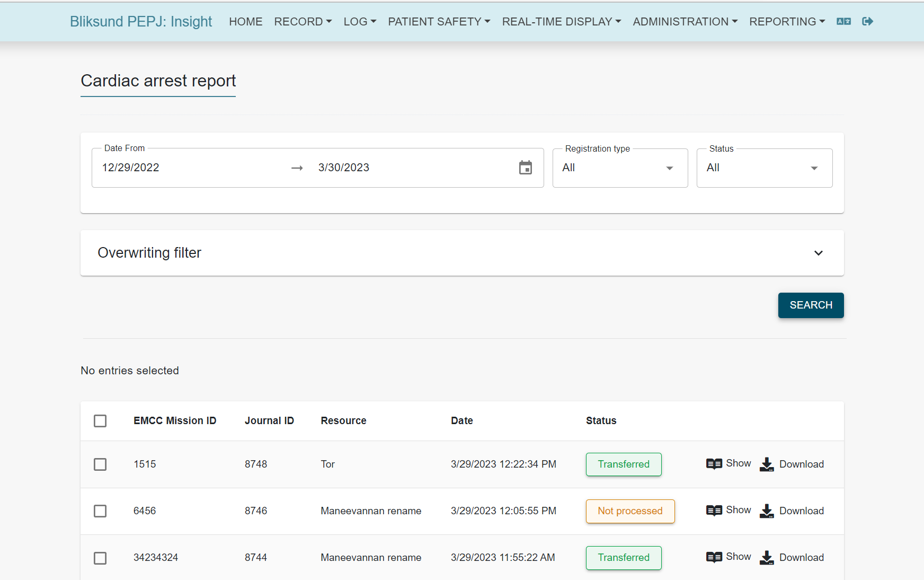The height and width of the screenshot is (580, 924).
Task: Click the Transferred badge for mission 34234324
Action: (x=624, y=558)
